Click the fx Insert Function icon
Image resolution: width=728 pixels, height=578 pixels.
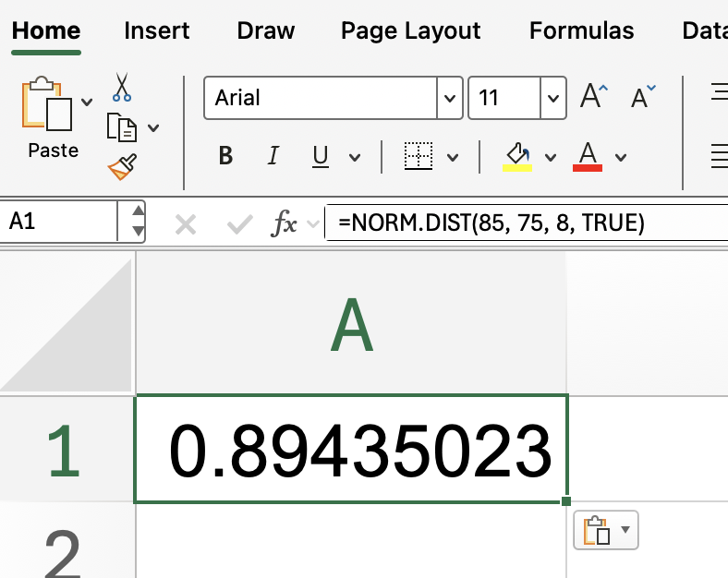[x=285, y=223]
